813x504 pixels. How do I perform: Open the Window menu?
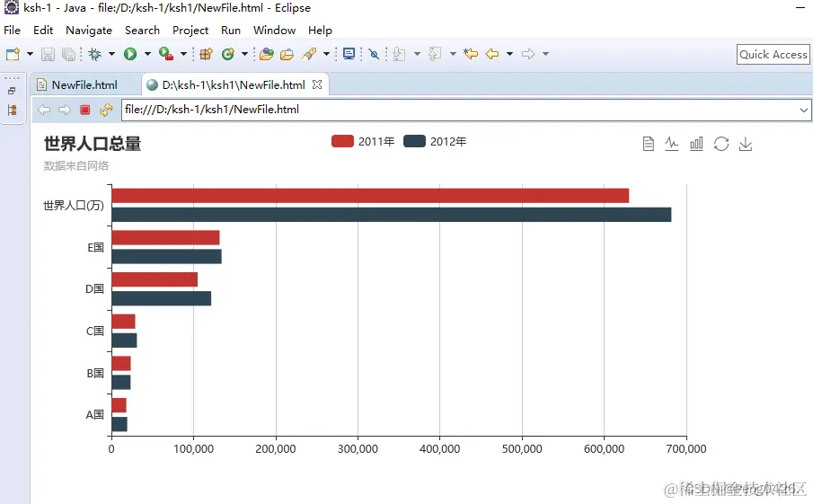click(x=274, y=30)
